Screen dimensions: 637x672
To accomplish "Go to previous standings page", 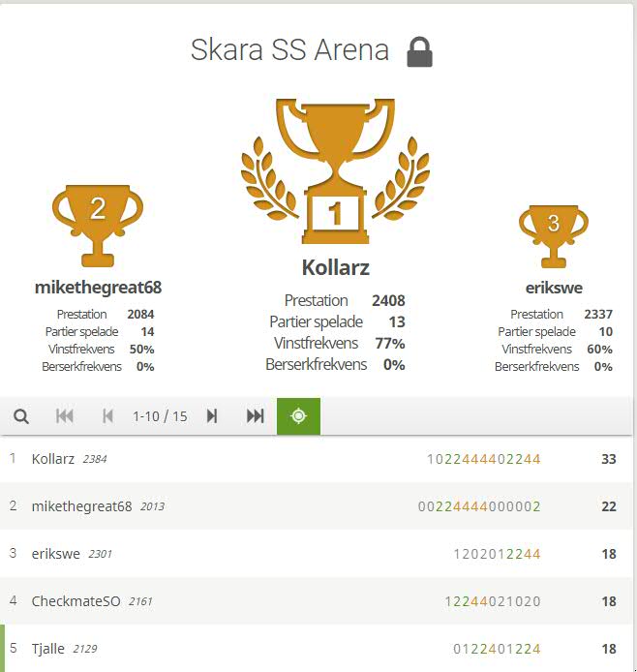I will point(108,416).
